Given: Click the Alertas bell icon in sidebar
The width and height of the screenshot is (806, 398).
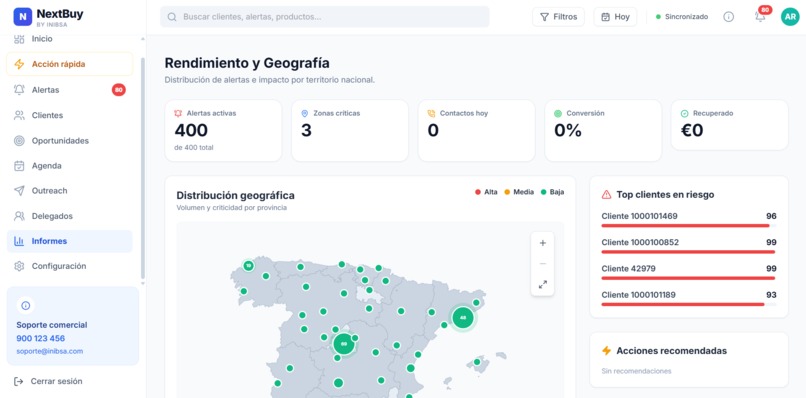Looking at the screenshot, I should tap(19, 90).
